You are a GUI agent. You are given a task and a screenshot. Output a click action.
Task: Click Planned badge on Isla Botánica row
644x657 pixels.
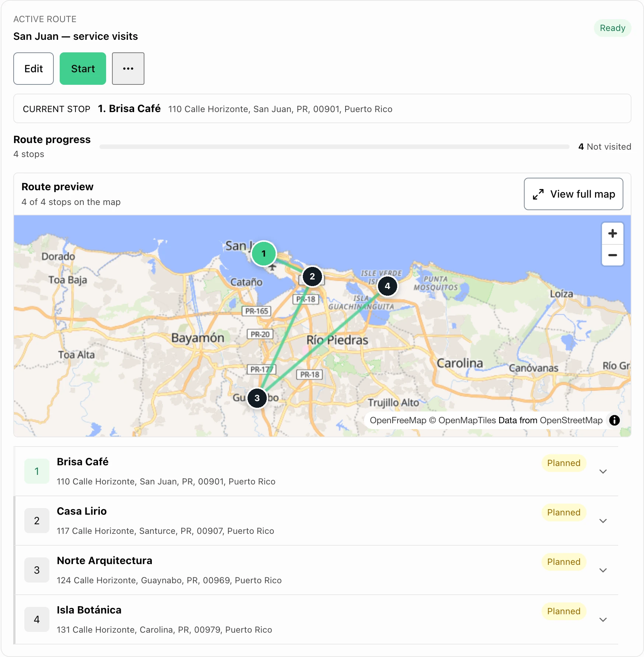(564, 611)
